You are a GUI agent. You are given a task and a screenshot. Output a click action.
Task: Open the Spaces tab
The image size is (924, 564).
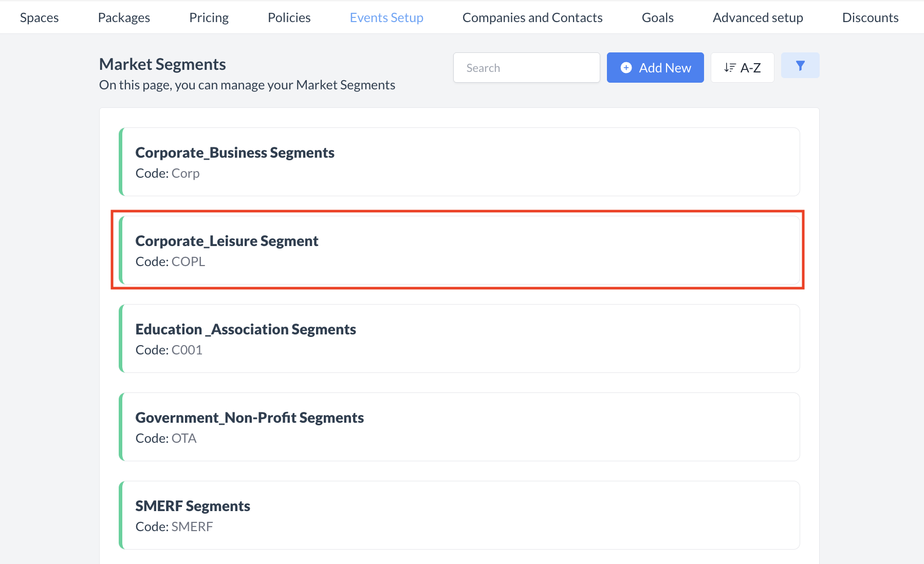pyautogui.click(x=39, y=17)
